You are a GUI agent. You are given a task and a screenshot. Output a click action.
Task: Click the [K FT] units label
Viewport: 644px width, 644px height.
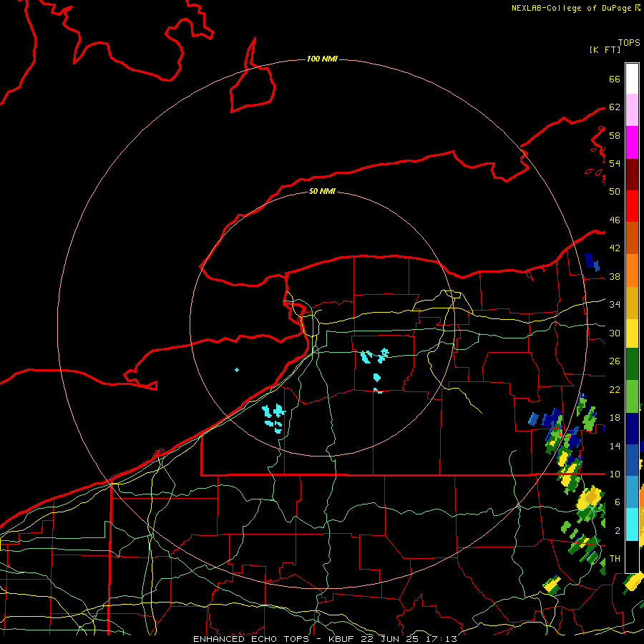[x=605, y=50]
